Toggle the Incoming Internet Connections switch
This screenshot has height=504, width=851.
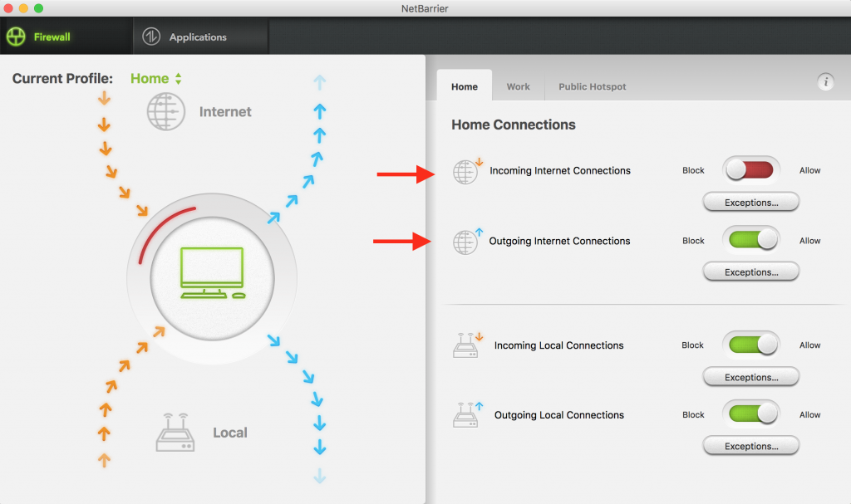click(x=750, y=170)
